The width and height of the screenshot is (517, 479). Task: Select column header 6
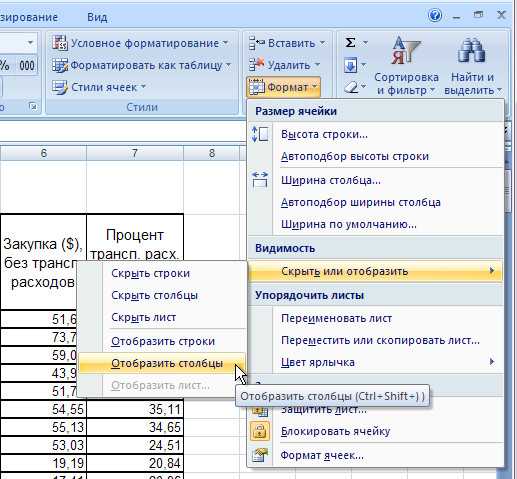tap(43, 153)
